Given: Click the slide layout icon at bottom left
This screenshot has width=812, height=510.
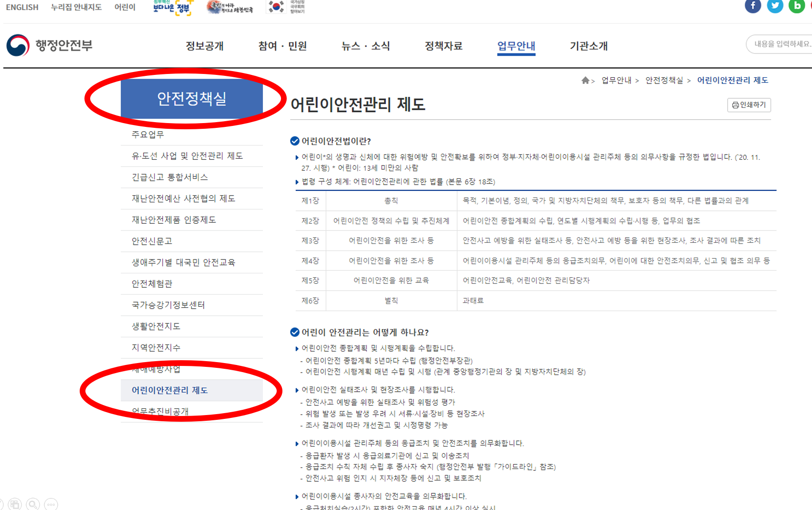Looking at the screenshot, I should click(15, 504).
